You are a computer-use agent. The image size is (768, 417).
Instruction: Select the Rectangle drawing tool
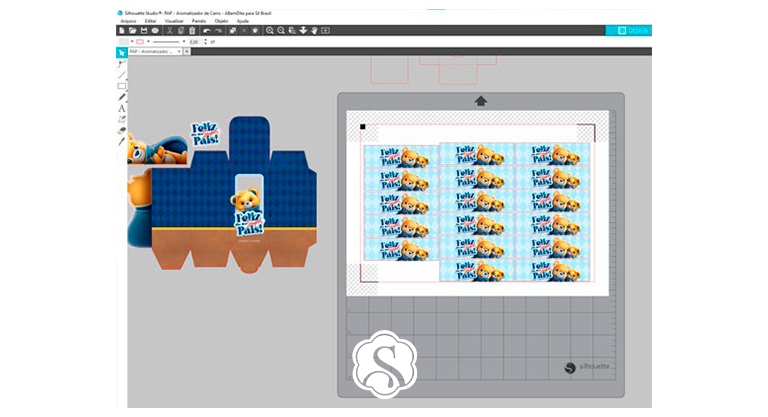tap(121, 86)
